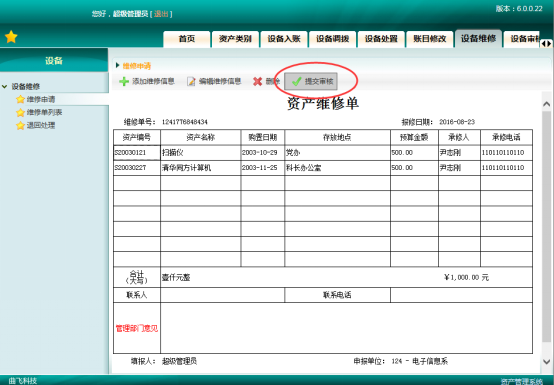Click triangle marker beside 维修申请 heading
The width and height of the screenshot is (554, 385).
[x=117, y=65]
